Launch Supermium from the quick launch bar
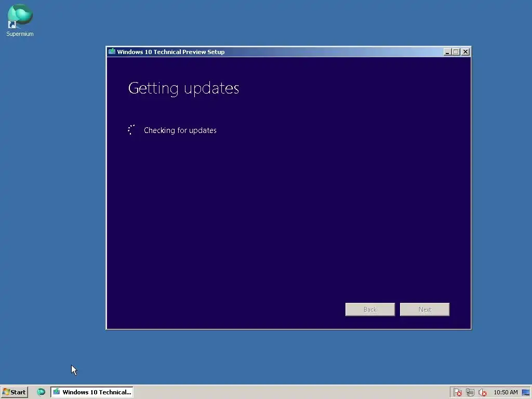Viewport: 532px width, 399px height. click(41, 392)
